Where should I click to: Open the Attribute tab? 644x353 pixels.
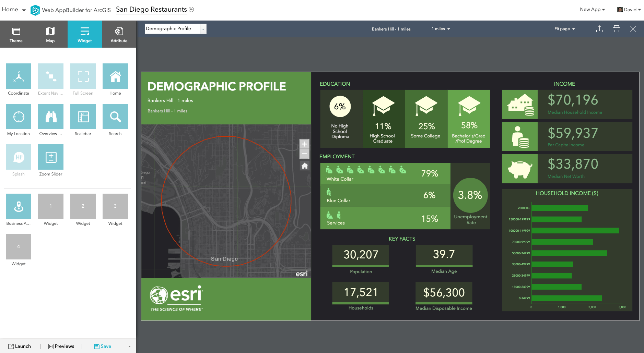click(119, 34)
